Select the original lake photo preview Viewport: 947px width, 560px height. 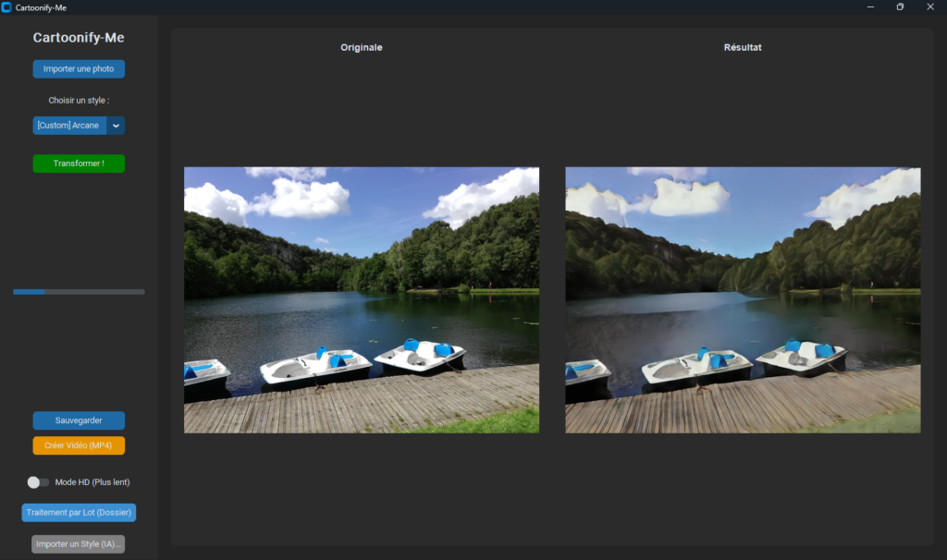point(362,299)
